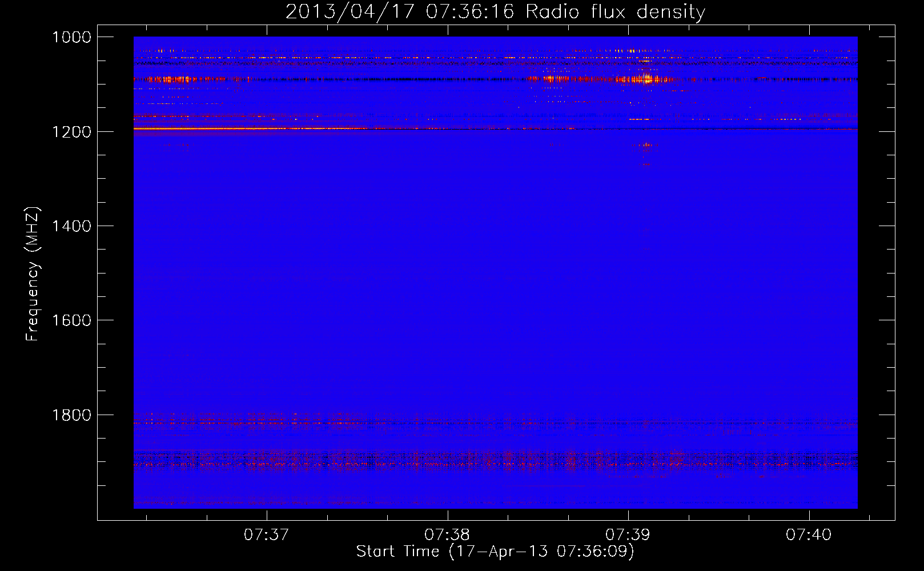Select the 1400 frequency axis label
This screenshot has width=924, height=571.
[71, 226]
